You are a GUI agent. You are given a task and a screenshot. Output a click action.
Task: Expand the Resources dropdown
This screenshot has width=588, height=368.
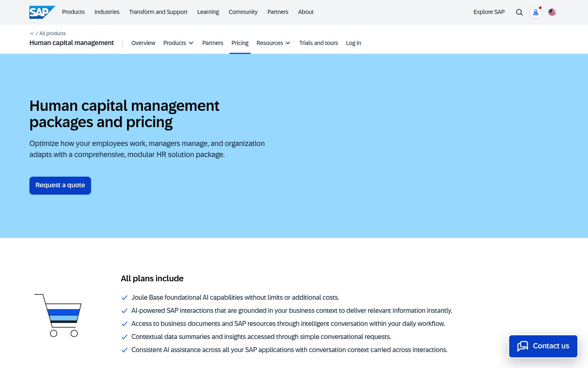[273, 43]
